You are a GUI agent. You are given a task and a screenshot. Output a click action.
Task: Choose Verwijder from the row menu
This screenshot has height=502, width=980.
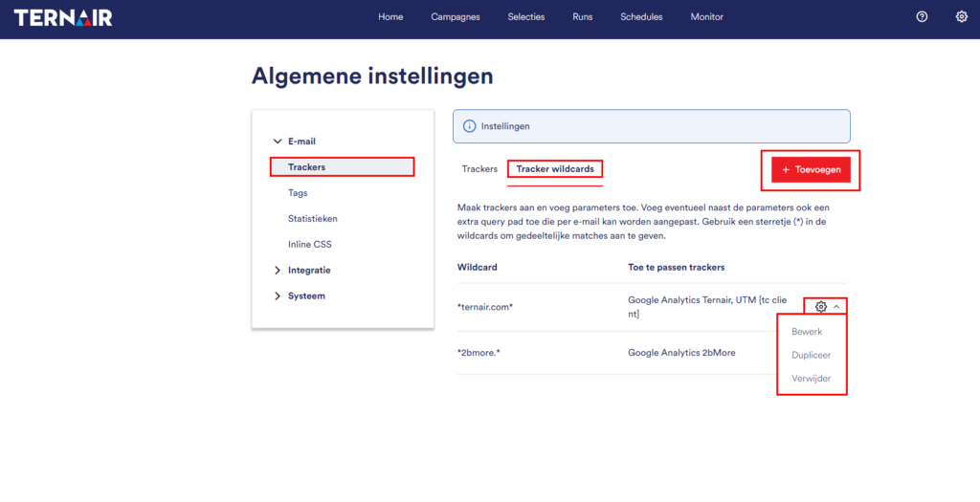pos(811,379)
